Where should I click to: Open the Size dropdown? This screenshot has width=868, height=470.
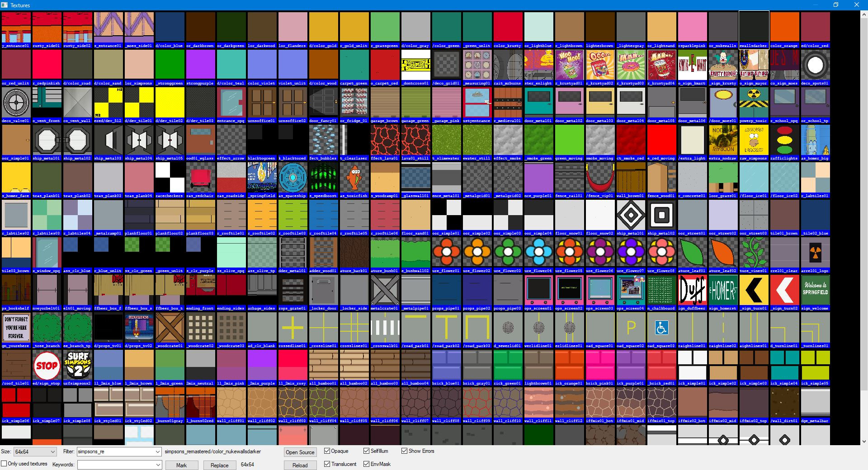pos(53,451)
